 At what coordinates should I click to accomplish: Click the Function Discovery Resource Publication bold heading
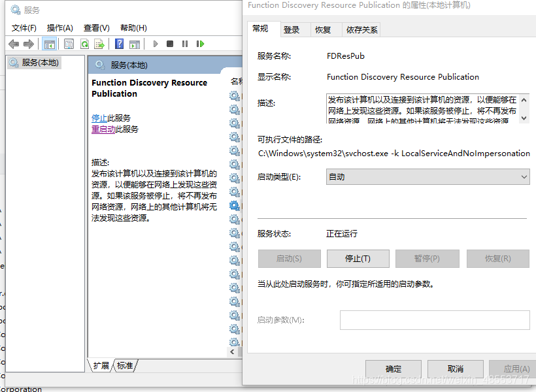[150, 88]
